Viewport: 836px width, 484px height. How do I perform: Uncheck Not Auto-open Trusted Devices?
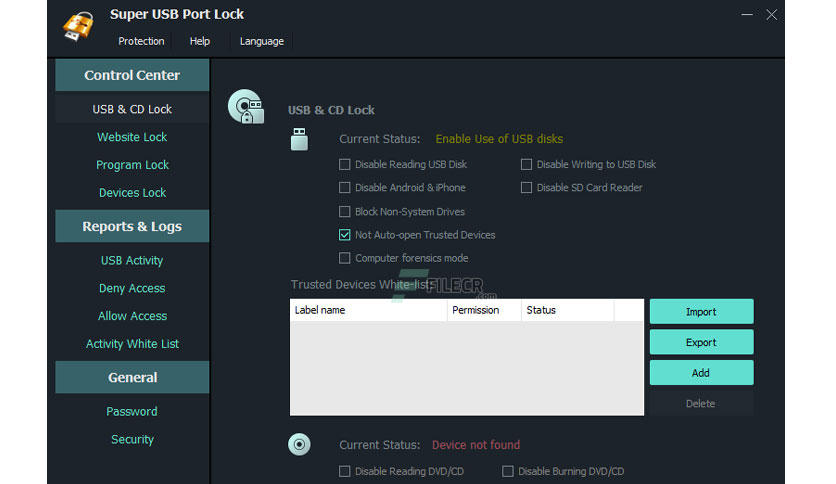(344, 235)
